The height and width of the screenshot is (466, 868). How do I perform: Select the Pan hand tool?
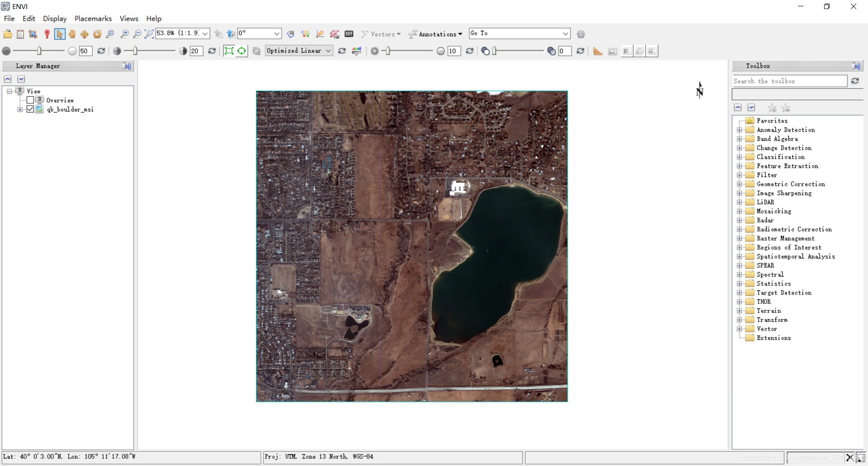(x=72, y=34)
